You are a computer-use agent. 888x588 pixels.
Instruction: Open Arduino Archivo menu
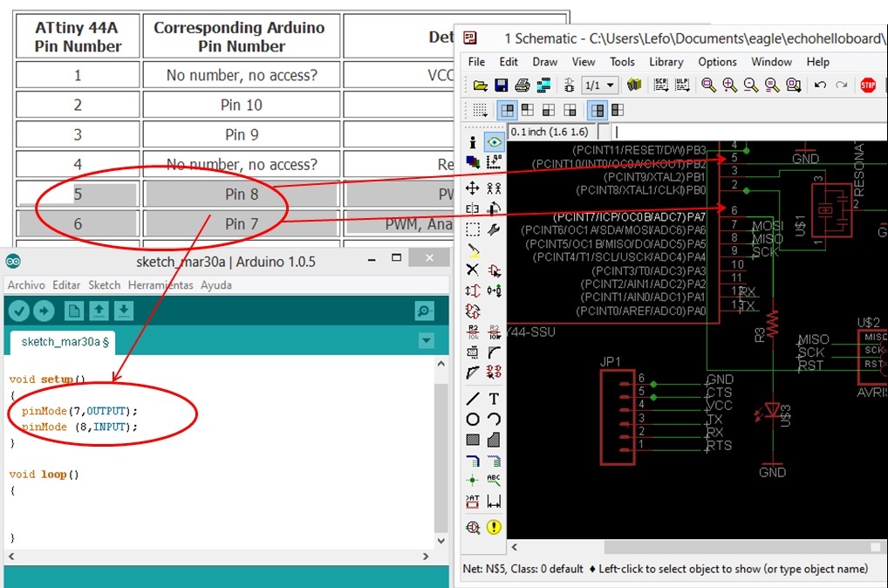click(x=26, y=285)
